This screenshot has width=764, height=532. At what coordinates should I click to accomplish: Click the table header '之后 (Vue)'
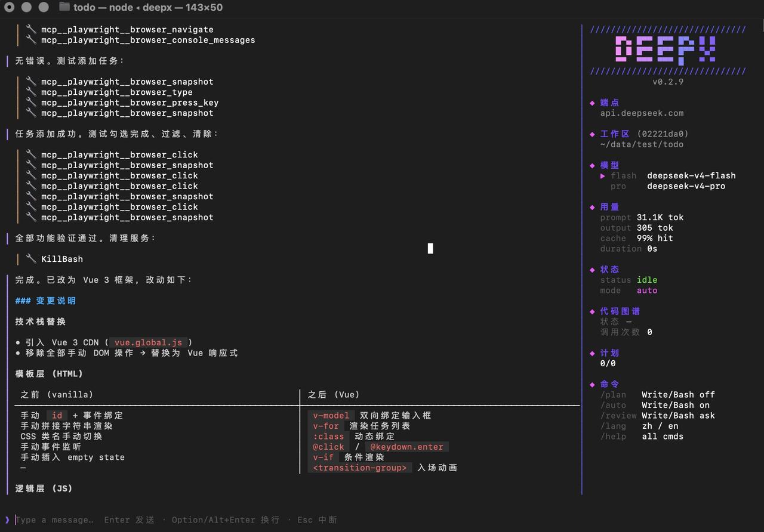[334, 395]
